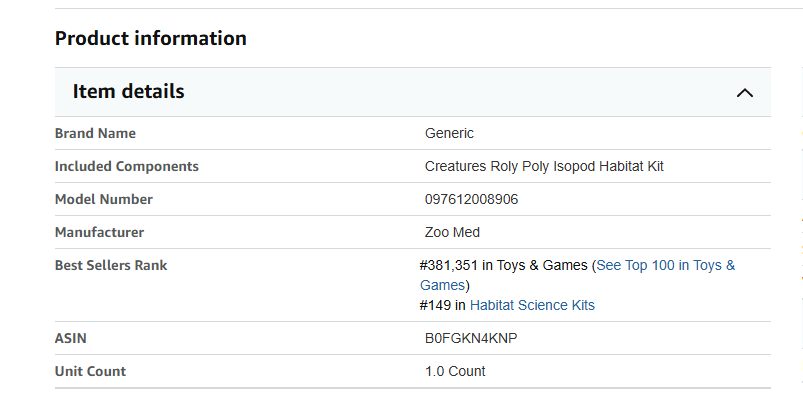Select the Zoo Med manufacturer value
Viewport: 803px width, 409px height.
[452, 232]
